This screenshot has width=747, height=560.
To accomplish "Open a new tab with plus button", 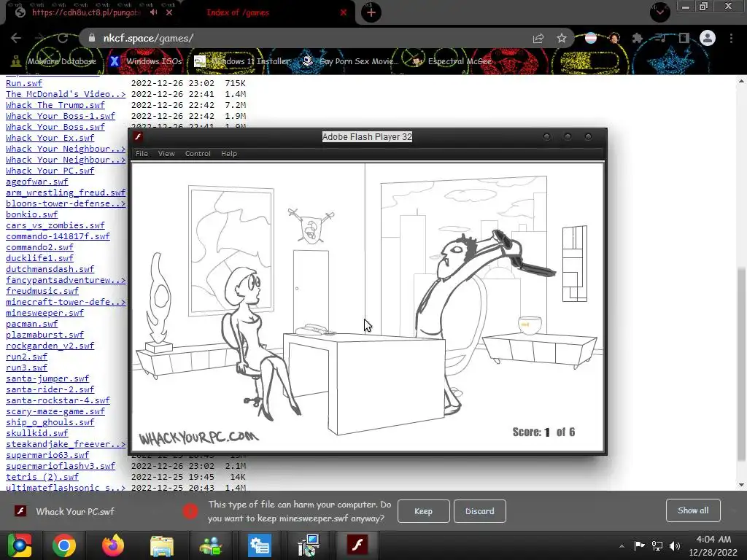I will (371, 12).
